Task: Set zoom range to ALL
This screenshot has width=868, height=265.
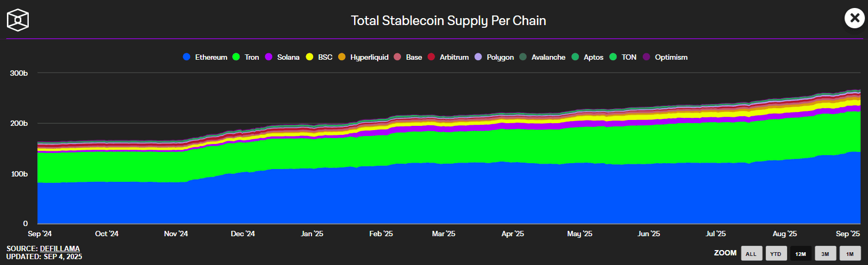Action: click(751, 254)
